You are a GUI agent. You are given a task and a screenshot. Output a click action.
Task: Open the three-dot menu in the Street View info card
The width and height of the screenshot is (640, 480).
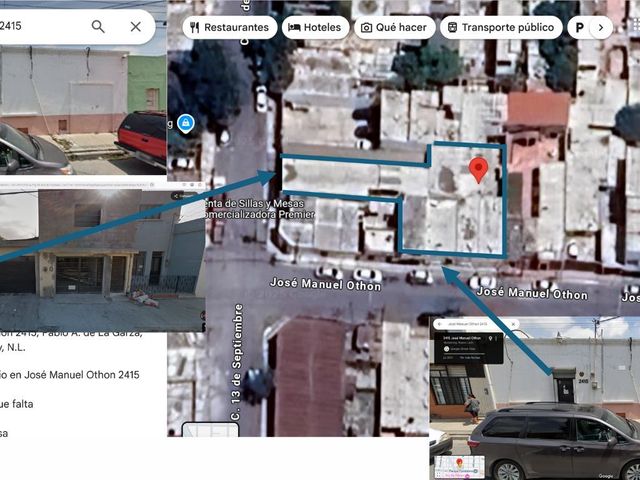coord(498,339)
